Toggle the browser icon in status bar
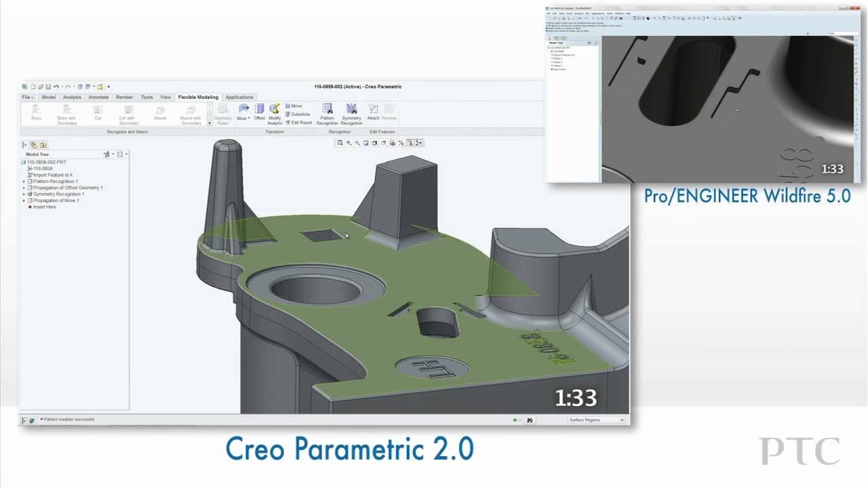 tap(32, 420)
